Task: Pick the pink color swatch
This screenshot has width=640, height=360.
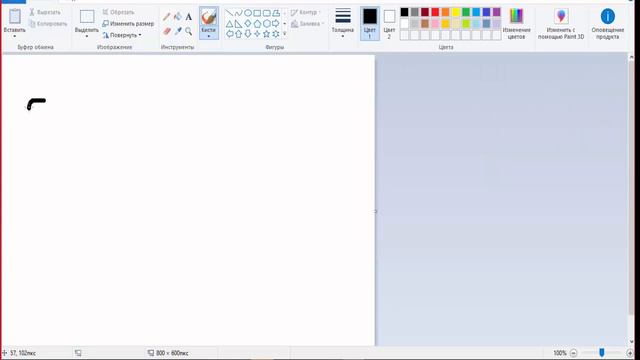Action: [435, 24]
